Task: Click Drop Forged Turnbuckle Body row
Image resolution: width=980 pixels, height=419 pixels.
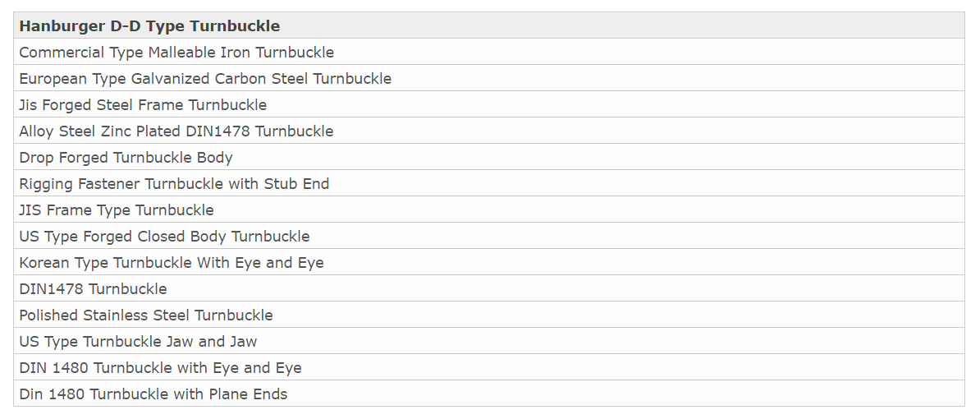Action: pos(488,157)
